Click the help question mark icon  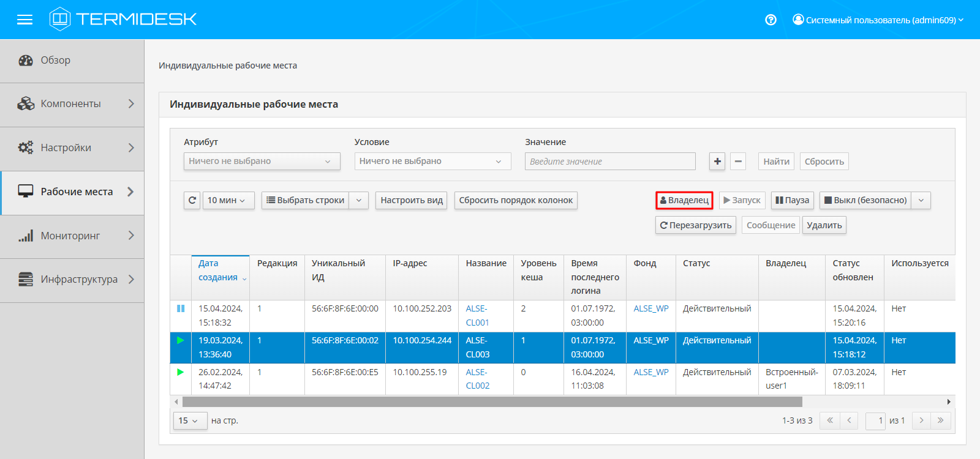click(771, 20)
